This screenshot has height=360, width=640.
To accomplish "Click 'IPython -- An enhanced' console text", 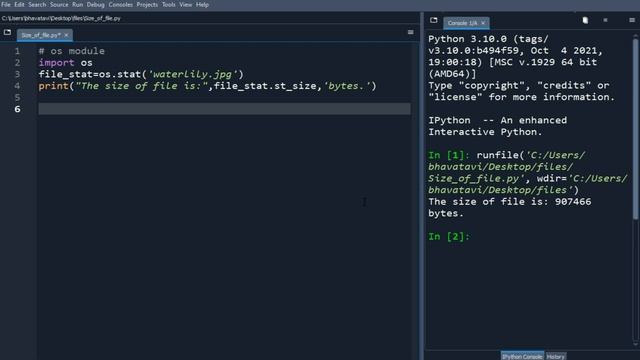I will [x=498, y=120].
